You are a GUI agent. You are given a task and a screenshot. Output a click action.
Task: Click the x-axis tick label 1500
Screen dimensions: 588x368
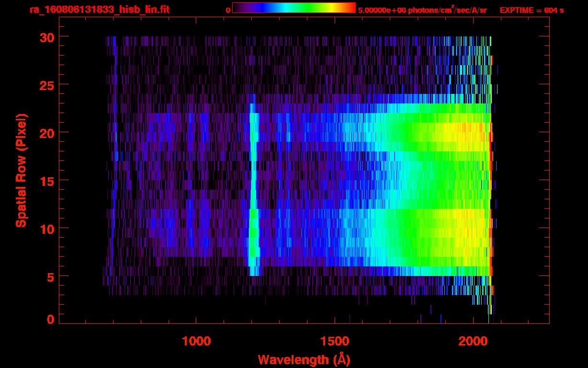[x=335, y=341]
